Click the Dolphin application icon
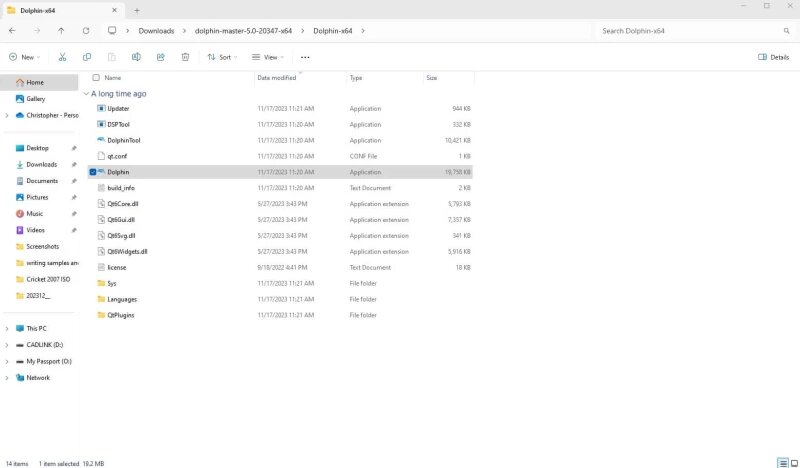 [101, 172]
